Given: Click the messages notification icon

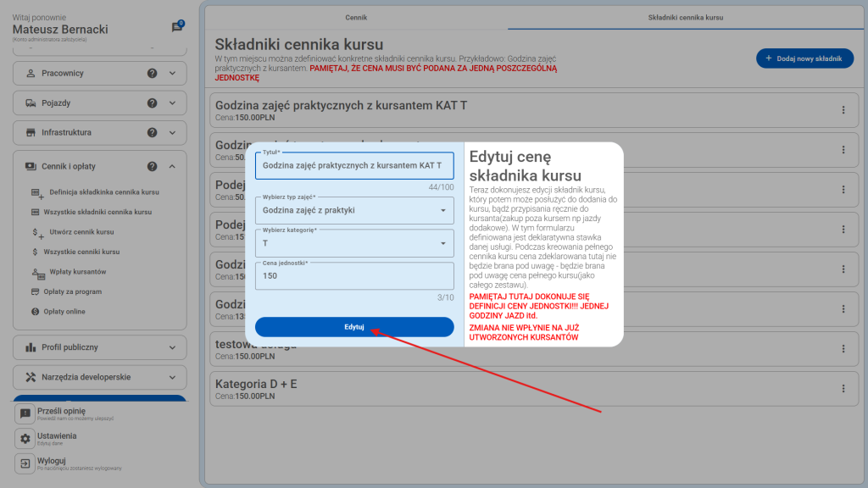Looking at the screenshot, I should point(176,27).
